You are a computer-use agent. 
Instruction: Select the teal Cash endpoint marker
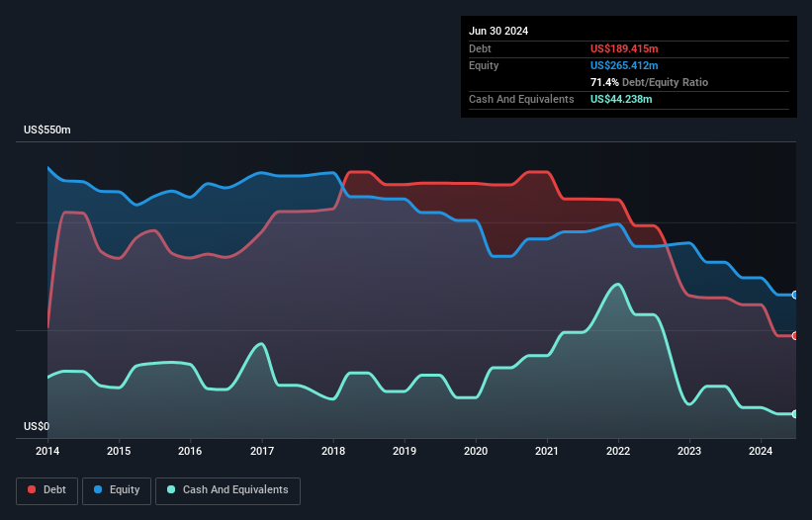pyautogui.click(x=795, y=414)
